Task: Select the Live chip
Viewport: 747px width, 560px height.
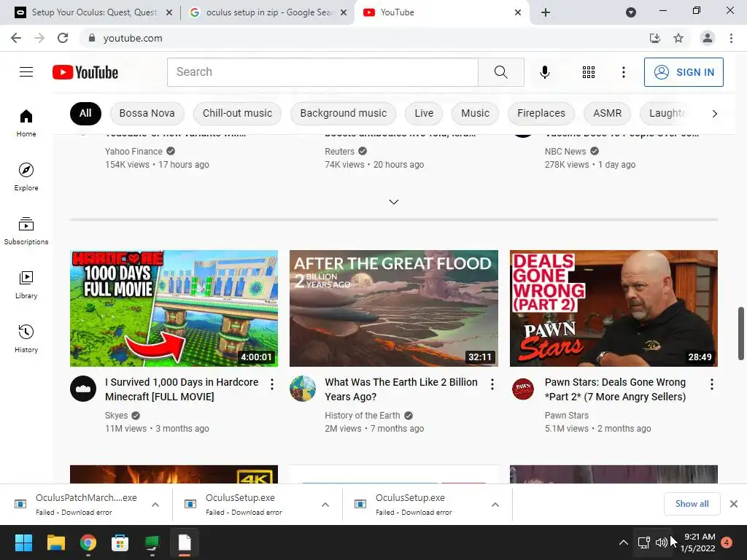Action: (x=424, y=113)
